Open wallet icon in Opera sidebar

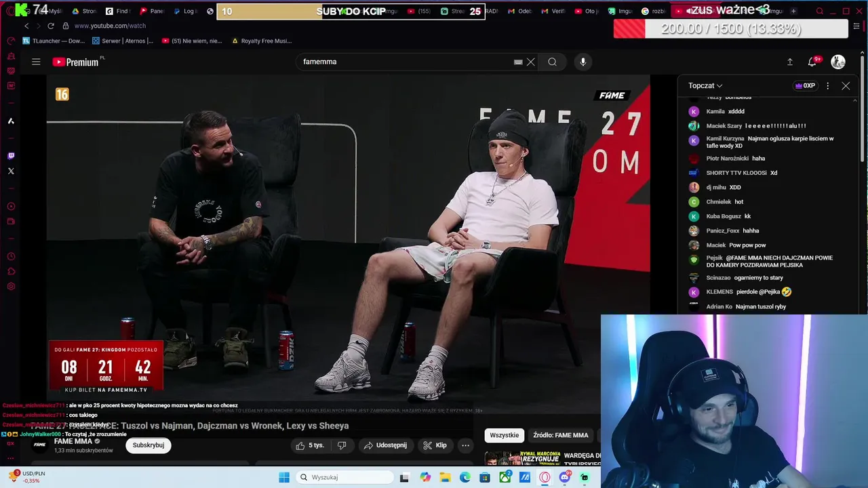[11, 221]
